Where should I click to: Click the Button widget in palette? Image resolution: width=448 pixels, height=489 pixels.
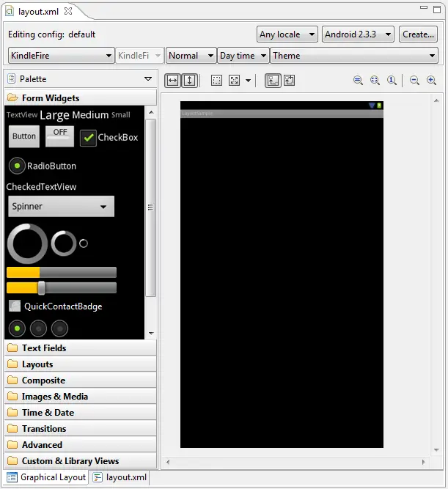(x=24, y=136)
